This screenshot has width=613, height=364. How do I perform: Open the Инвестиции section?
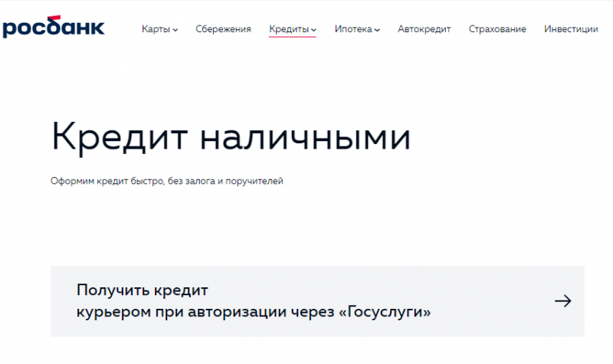(571, 29)
